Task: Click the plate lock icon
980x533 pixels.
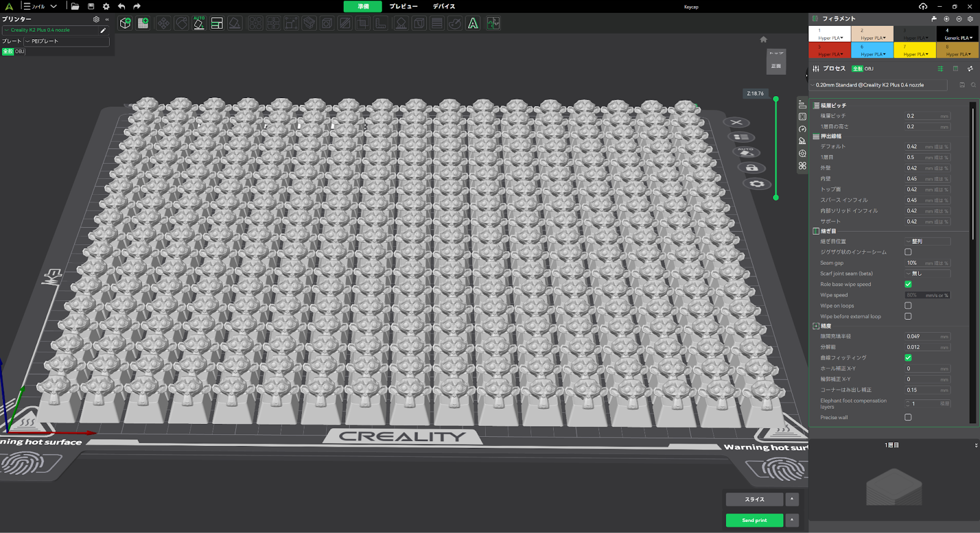Action: pos(752,168)
